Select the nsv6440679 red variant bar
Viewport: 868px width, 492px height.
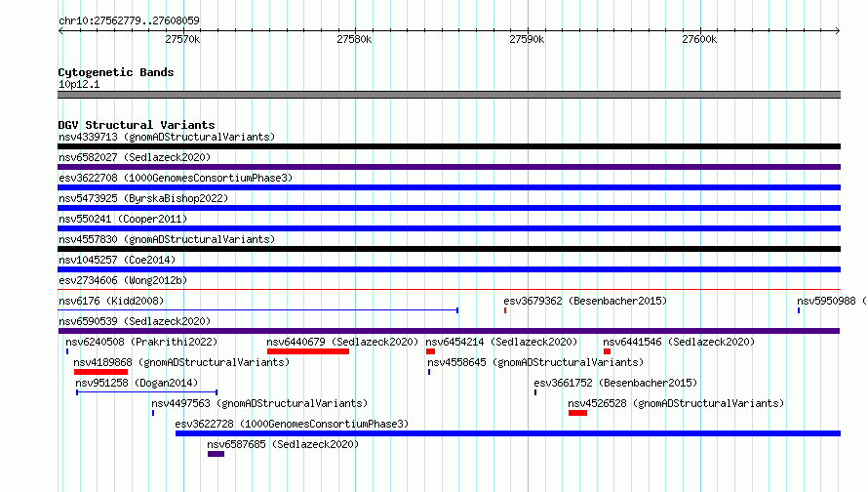tap(308, 351)
